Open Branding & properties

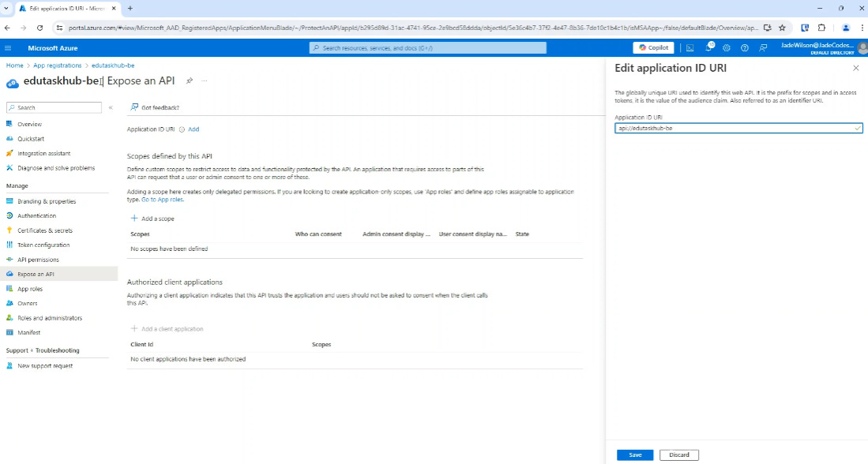click(x=47, y=201)
